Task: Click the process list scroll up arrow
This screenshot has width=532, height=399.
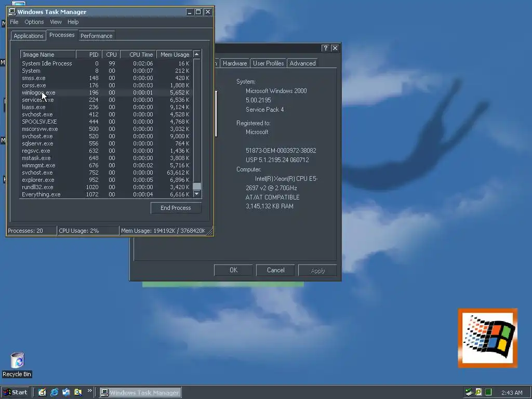Action: click(197, 54)
